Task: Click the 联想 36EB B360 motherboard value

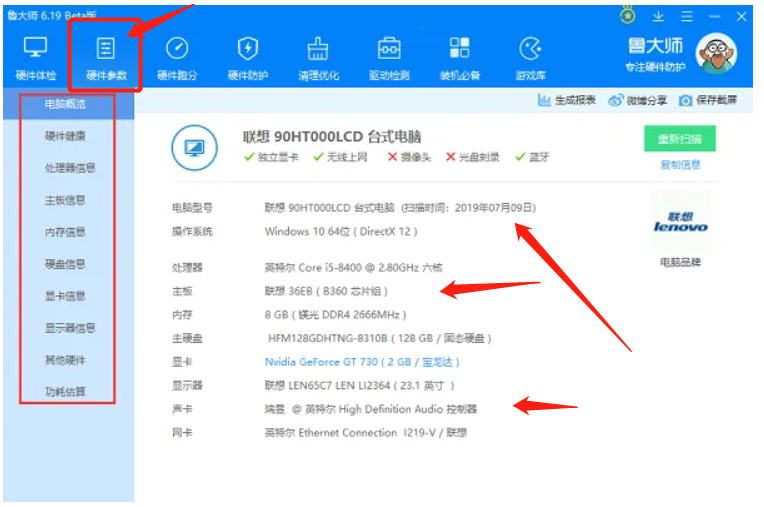Action: click(326, 291)
